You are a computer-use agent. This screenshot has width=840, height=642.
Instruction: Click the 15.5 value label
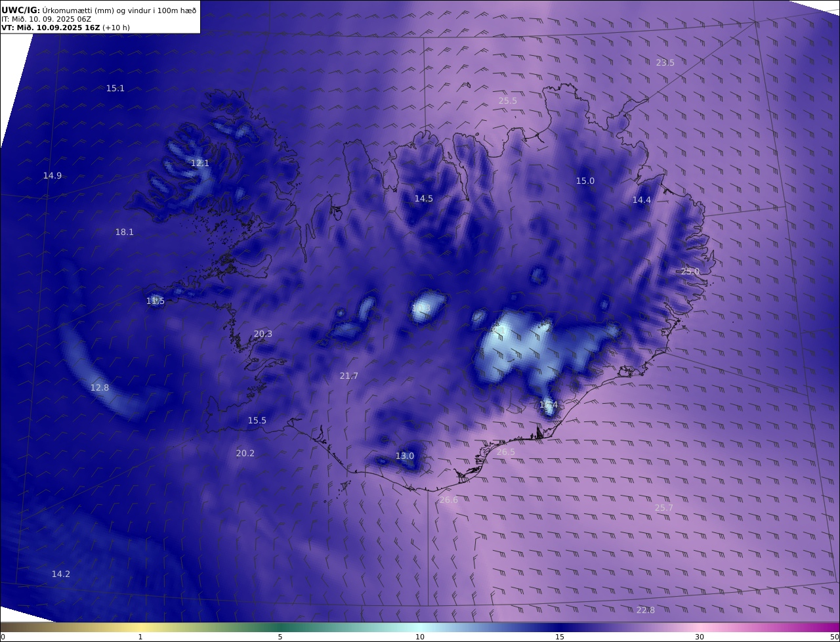click(257, 420)
